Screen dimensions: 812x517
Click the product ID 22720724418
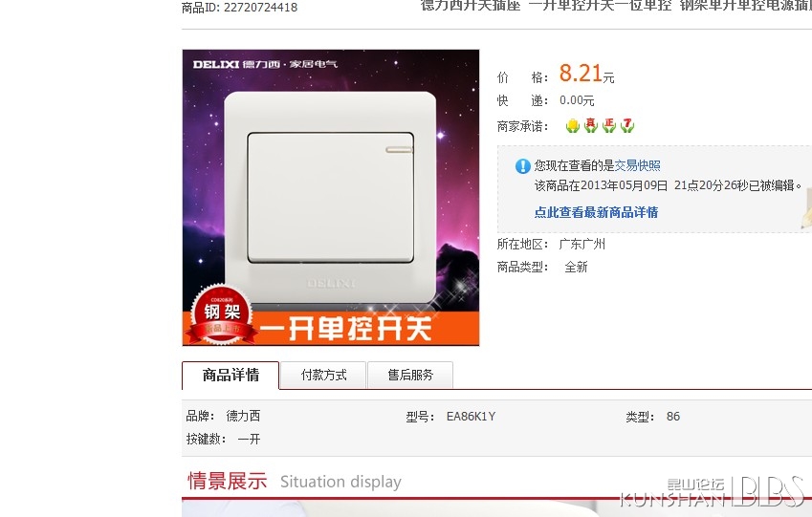260,8
